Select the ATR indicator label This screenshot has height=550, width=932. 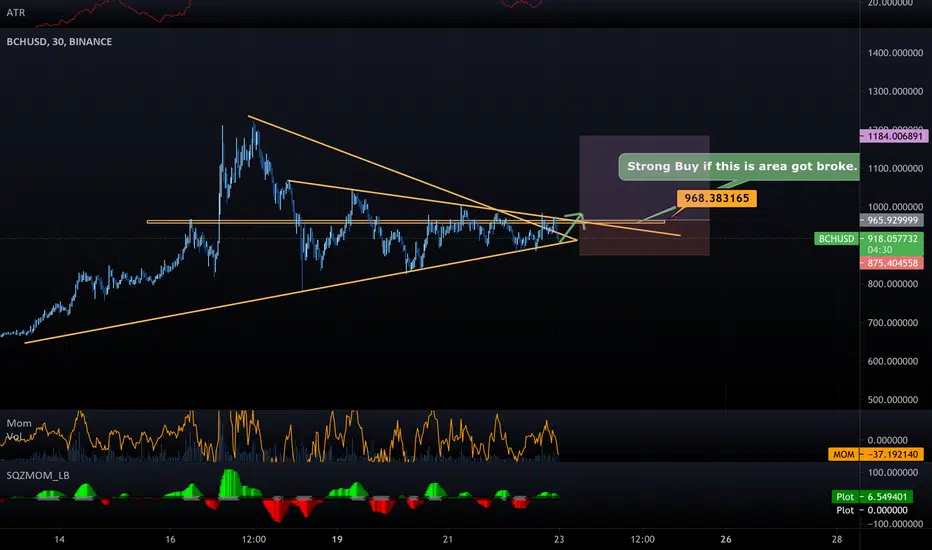click(15, 12)
